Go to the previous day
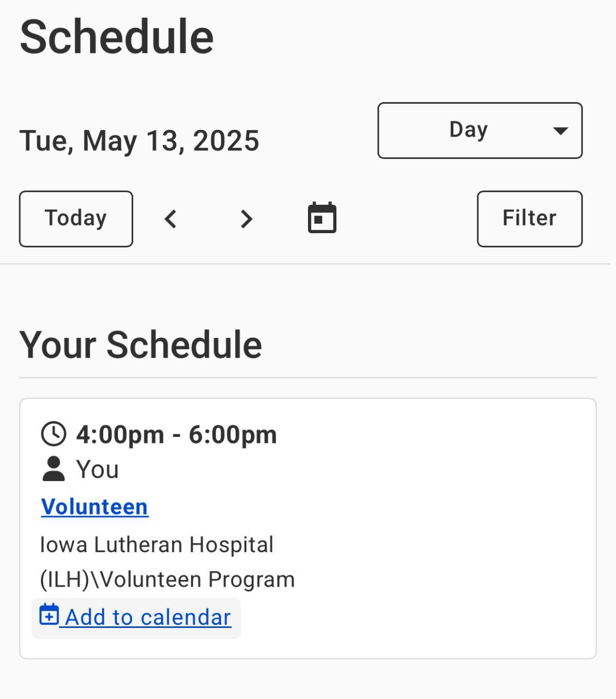 click(x=171, y=219)
